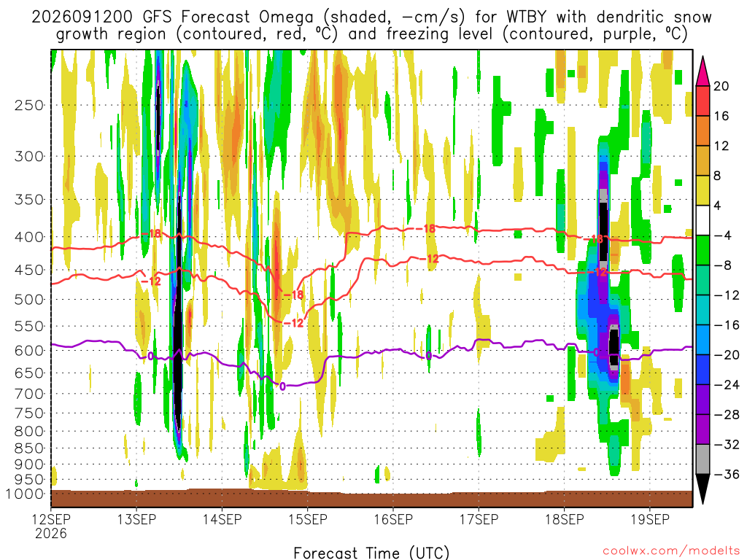The image size is (747, 560).
Task: Click the 13SEP time axis label
Action: click(136, 519)
